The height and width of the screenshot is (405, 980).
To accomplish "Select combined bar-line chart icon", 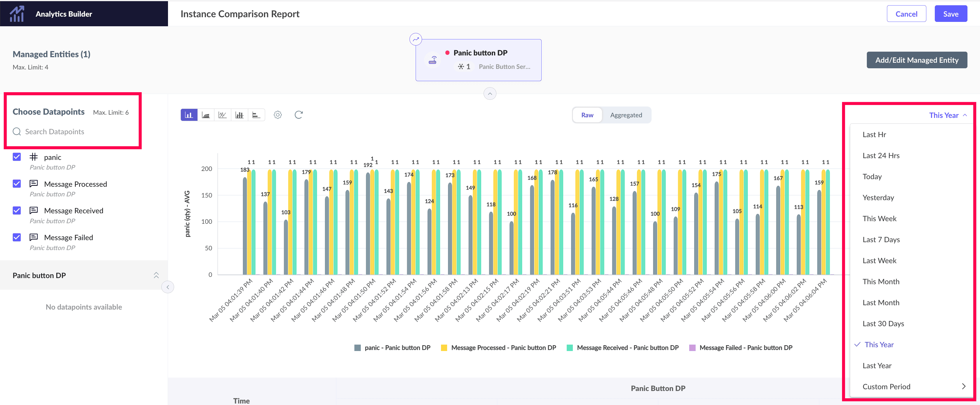I will click(x=239, y=115).
